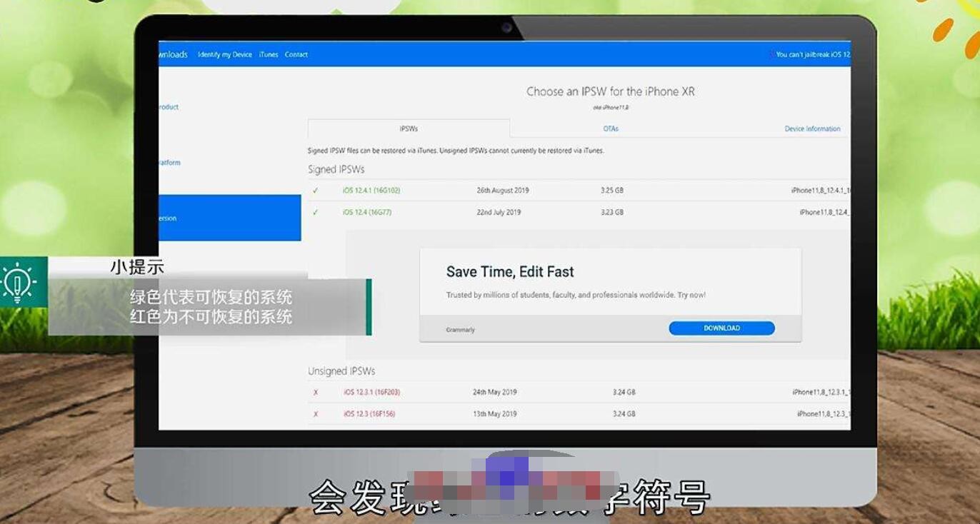Click green checkmark beside iOS 12.4
The width and height of the screenshot is (980, 524).
pos(316,212)
